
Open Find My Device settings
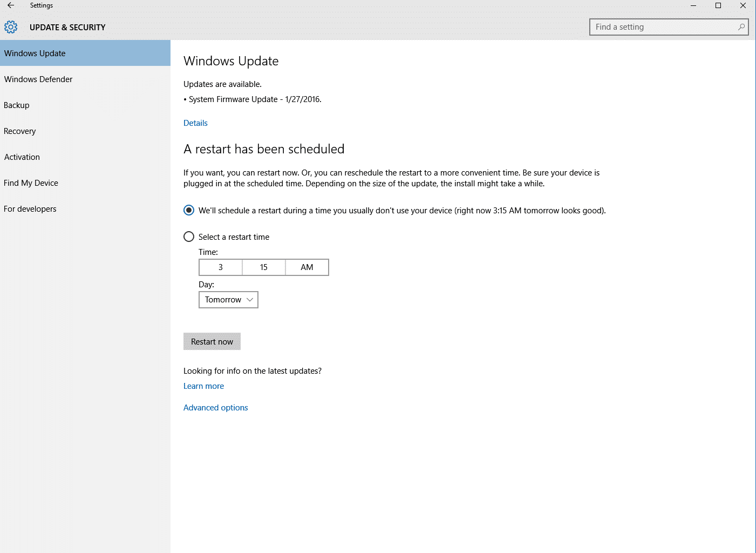[x=85, y=183]
